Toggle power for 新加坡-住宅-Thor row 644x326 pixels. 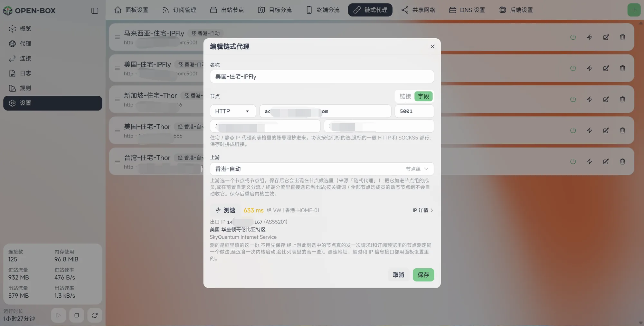tap(573, 99)
